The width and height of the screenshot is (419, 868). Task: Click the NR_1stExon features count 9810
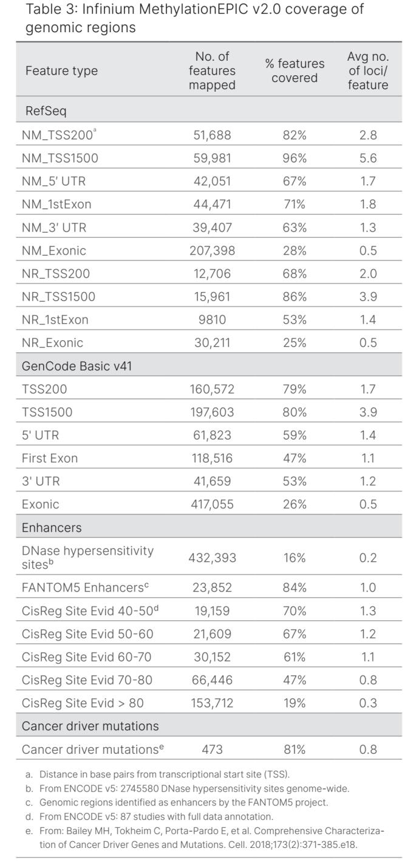click(x=212, y=320)
